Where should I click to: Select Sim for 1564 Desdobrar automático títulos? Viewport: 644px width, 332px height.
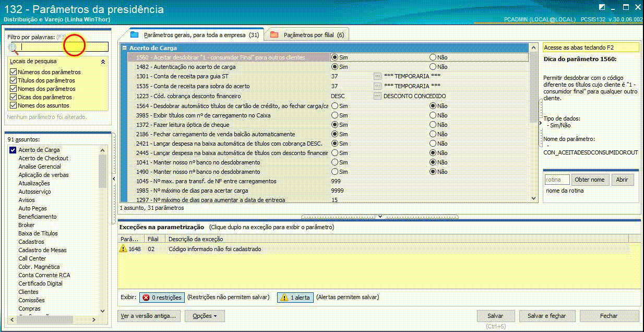coord(335,106)
